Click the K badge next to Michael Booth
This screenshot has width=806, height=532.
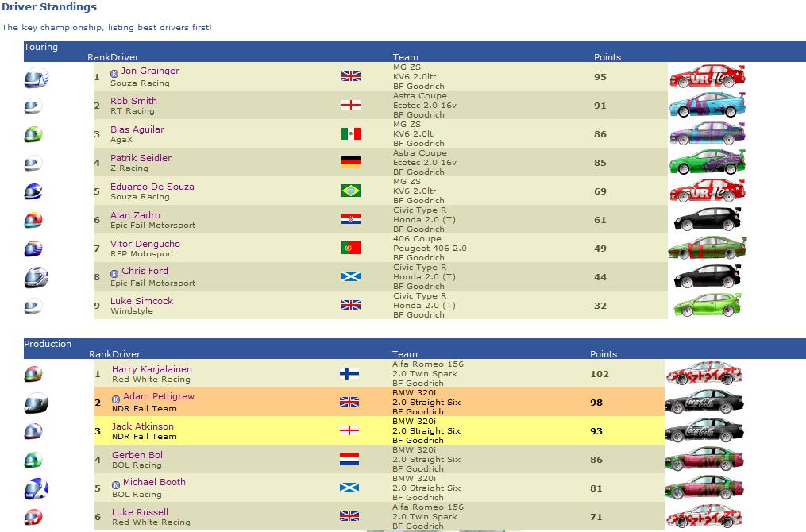coord(116,484)
